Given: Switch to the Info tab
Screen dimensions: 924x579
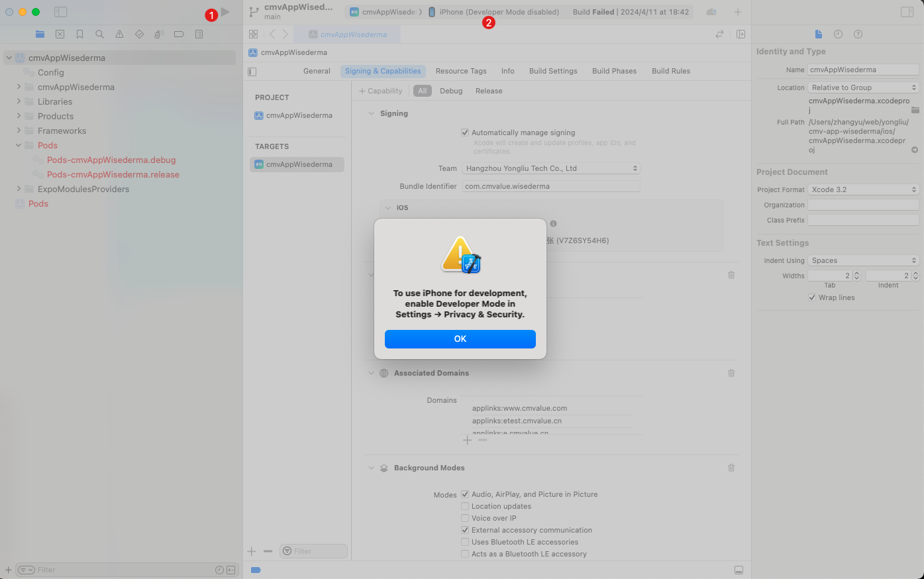Looking at the screenshot, I should pyautogui.click(x=508, y=71).
